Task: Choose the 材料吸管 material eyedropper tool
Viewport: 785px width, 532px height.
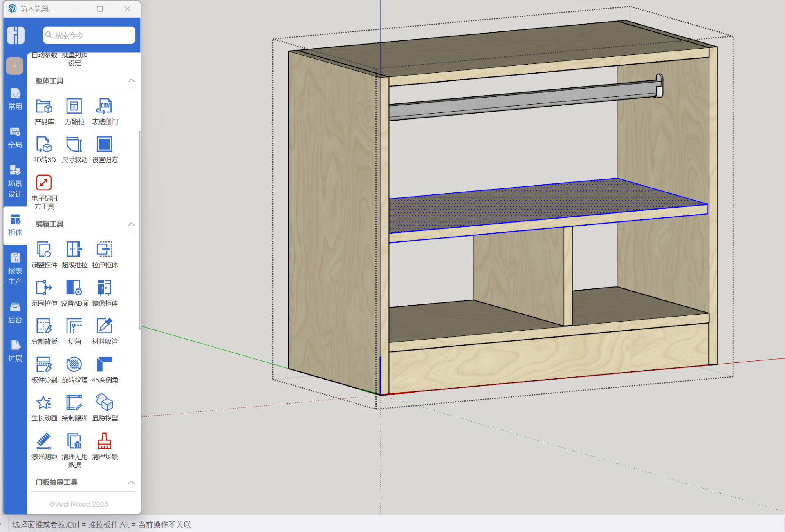Action: pos(105,326)
